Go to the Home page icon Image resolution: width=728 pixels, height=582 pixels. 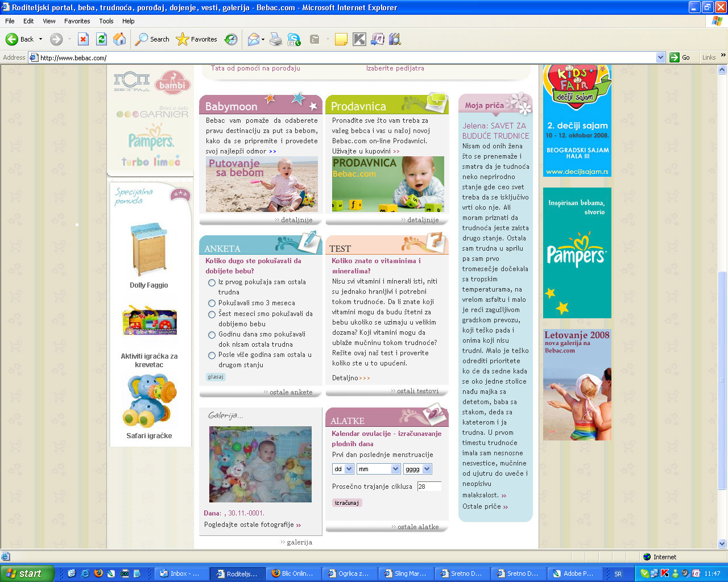[119, 39]
